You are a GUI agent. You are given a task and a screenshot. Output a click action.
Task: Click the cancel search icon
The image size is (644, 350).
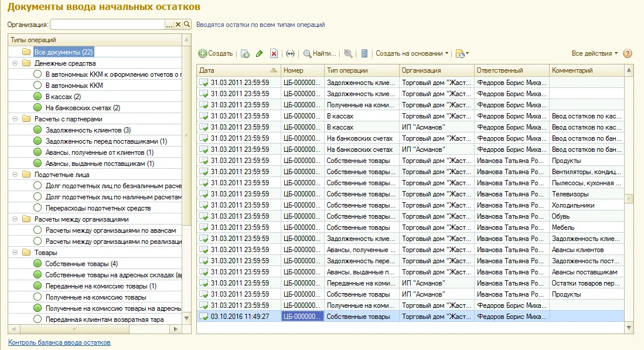coord(348,53)
